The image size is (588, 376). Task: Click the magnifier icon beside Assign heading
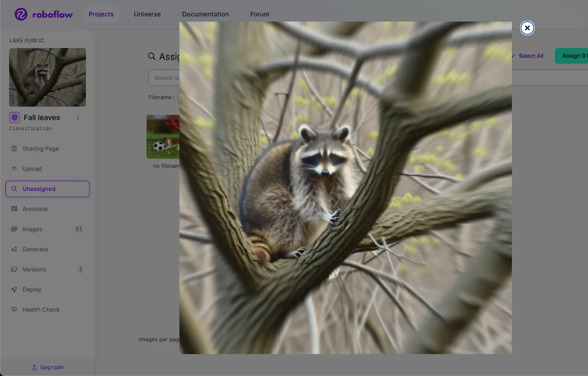click(152, 56)
